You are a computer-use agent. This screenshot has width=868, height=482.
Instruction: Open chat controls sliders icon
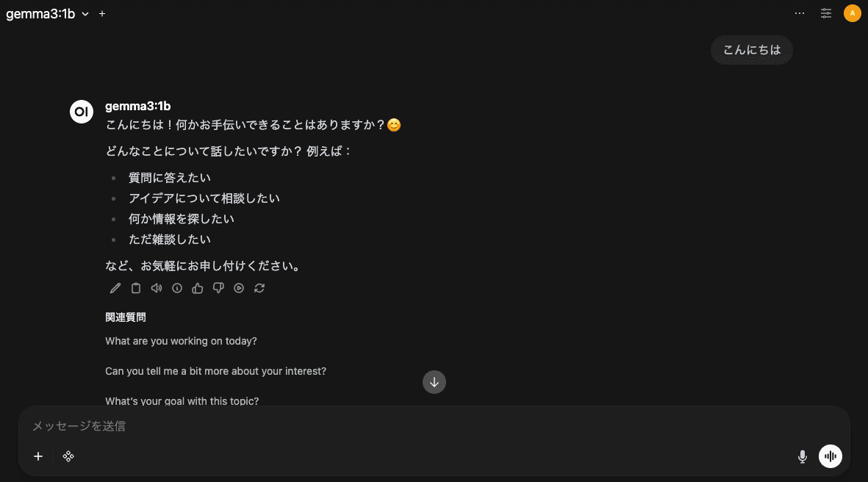[826, 13]
